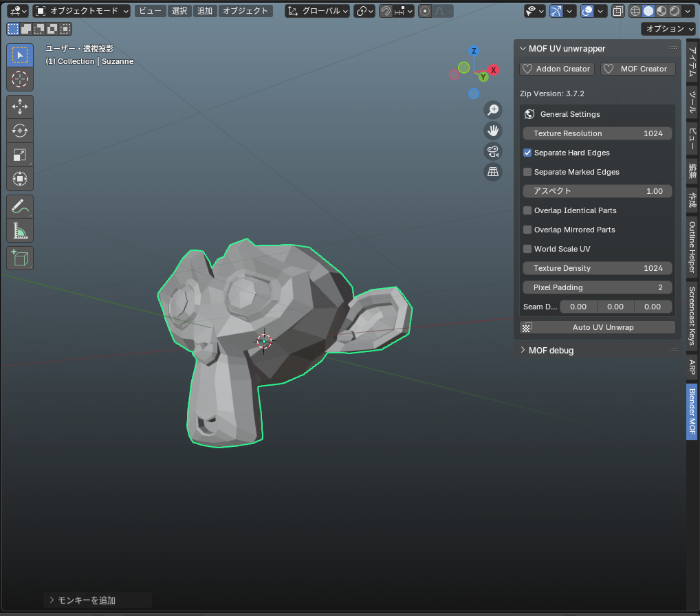The height and width of the screenshot is (616, 700).
Task: Select the 3D Cursor tool
Action: [20, 80]
